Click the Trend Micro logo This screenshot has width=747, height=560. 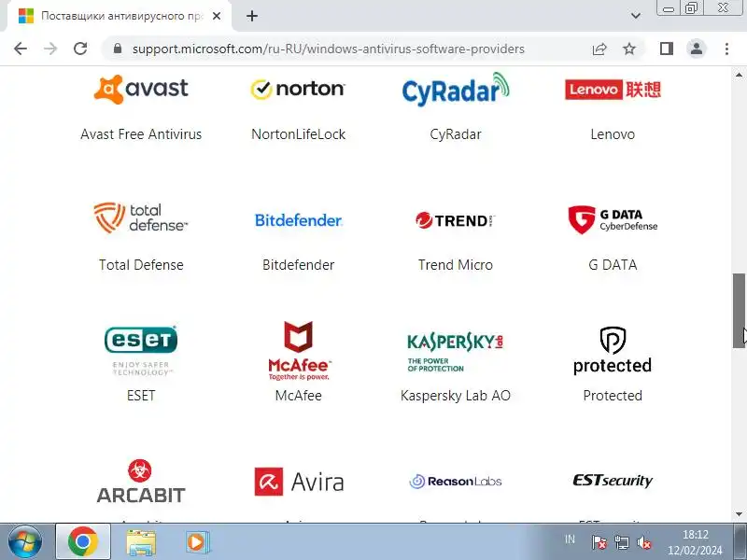tap(456, 220)
